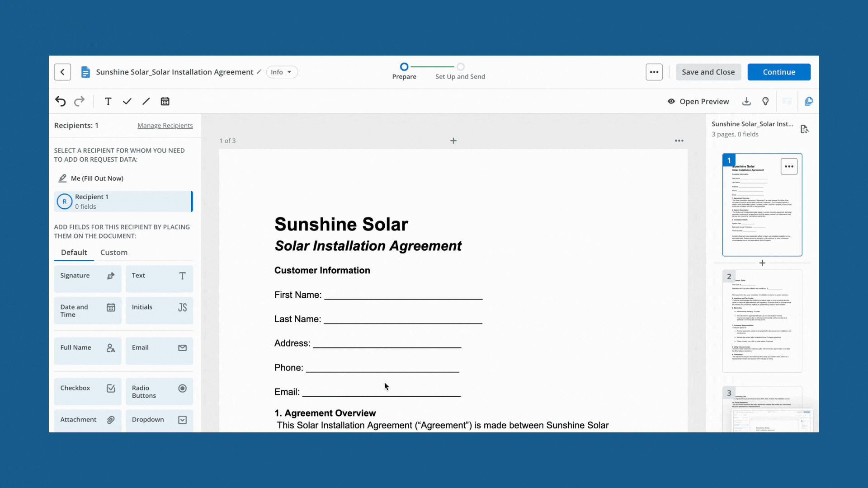Switch to the Custom fields tab
This screenshot has width=868, height=488.
[114, 253]
